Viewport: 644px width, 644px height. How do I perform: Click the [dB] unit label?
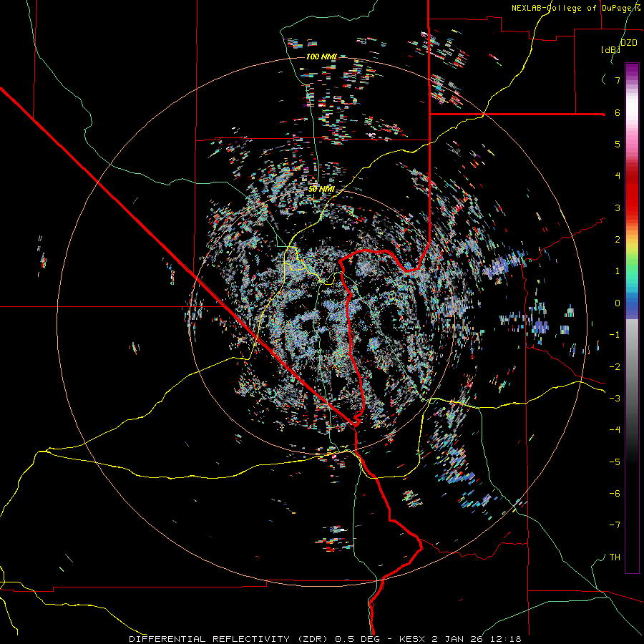click(610, 49)
